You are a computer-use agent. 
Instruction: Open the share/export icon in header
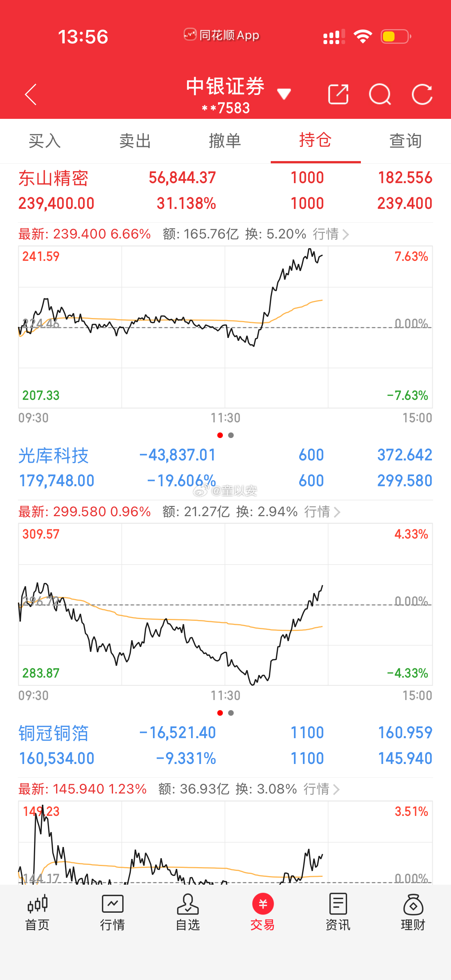coord(338,94)
